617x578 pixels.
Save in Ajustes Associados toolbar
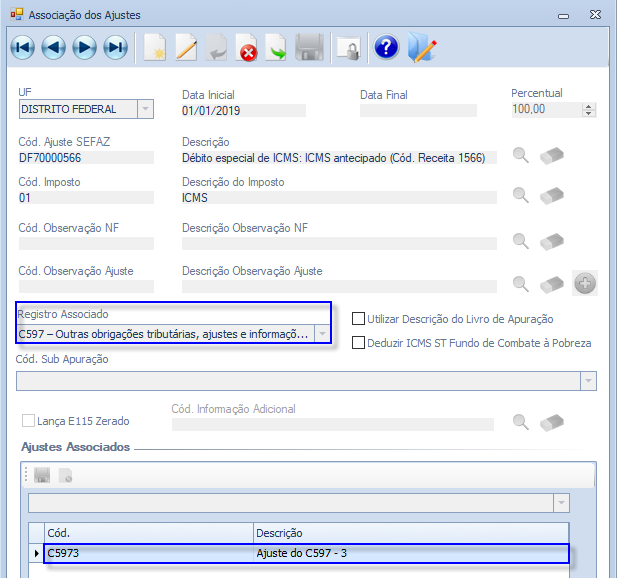(x=42, y=475)
